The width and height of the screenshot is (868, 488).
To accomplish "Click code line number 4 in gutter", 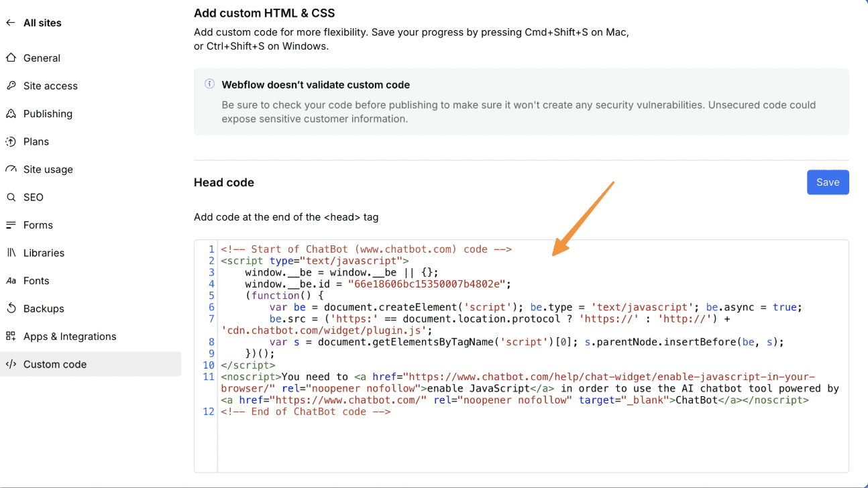I will [x=211, y=284].
